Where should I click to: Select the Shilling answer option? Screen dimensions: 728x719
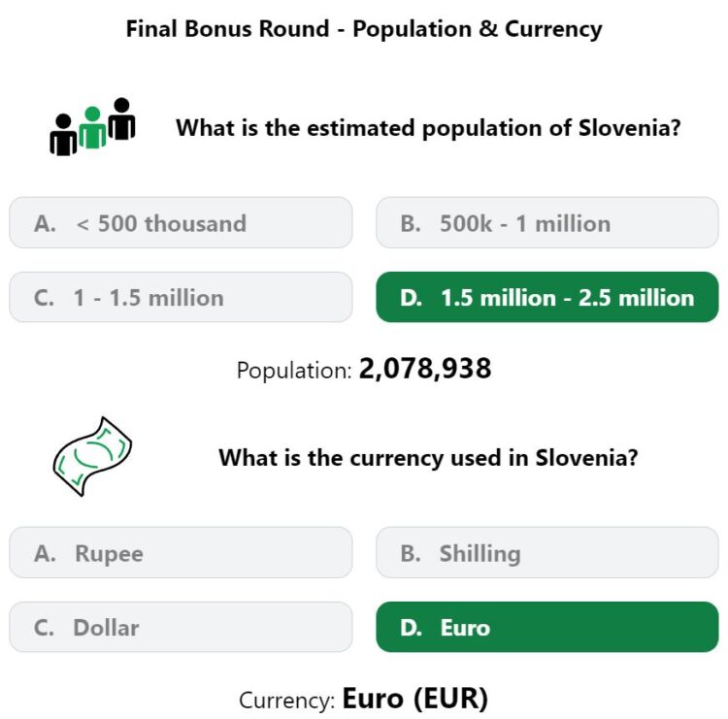(546, 553)
